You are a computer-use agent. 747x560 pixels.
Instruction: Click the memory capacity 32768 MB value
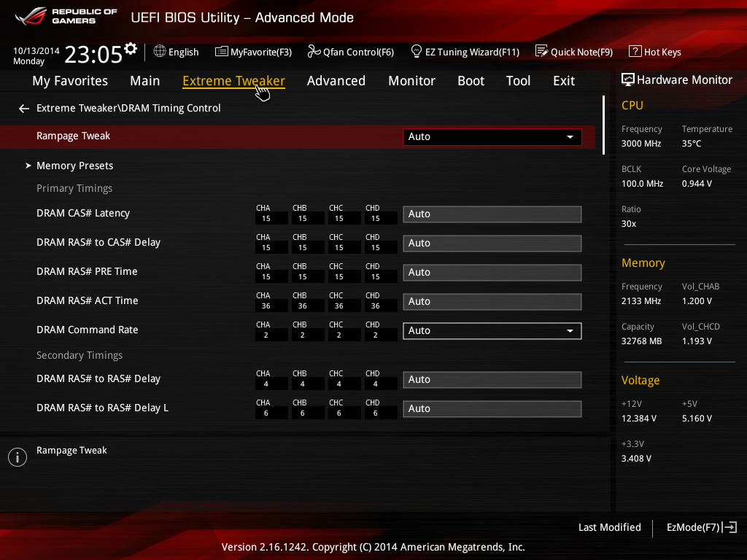pyautogui.click(x=641, y=341)
